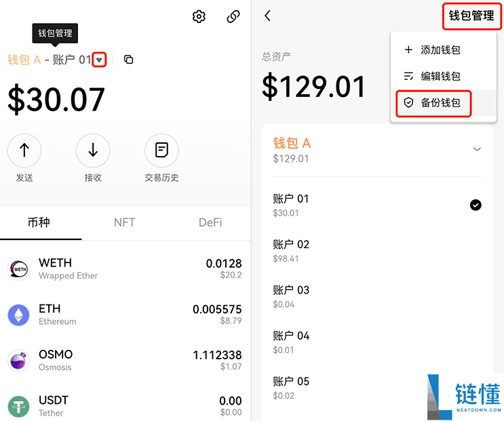Open the OSMO Osmosis token icon
The height and width of the screenshot is (421, 504).
point(18,361)
